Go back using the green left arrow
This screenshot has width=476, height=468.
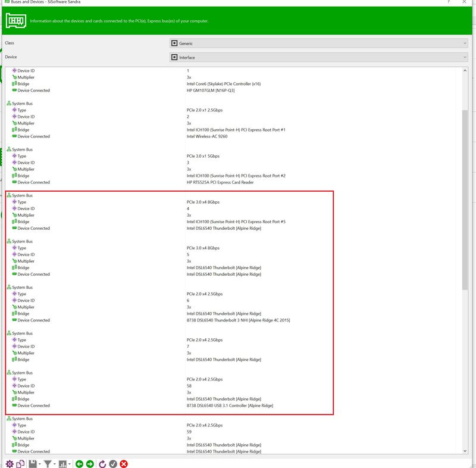click(x=79, y=463)
